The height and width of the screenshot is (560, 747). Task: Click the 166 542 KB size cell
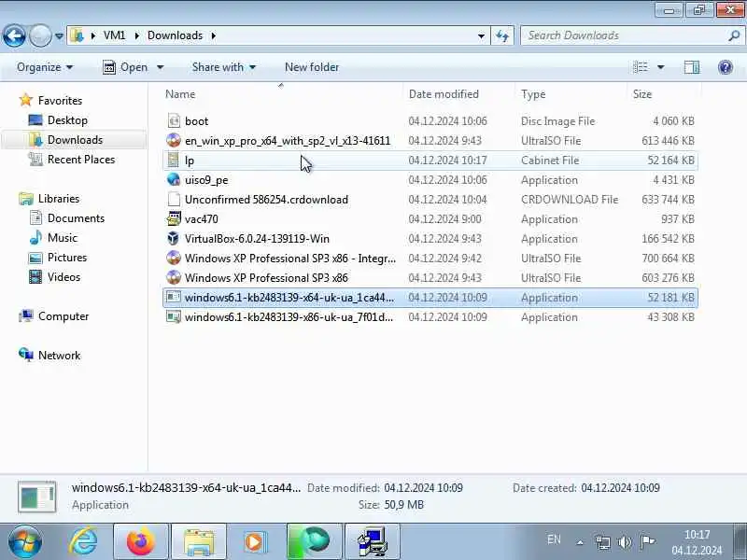coord(668,239)
